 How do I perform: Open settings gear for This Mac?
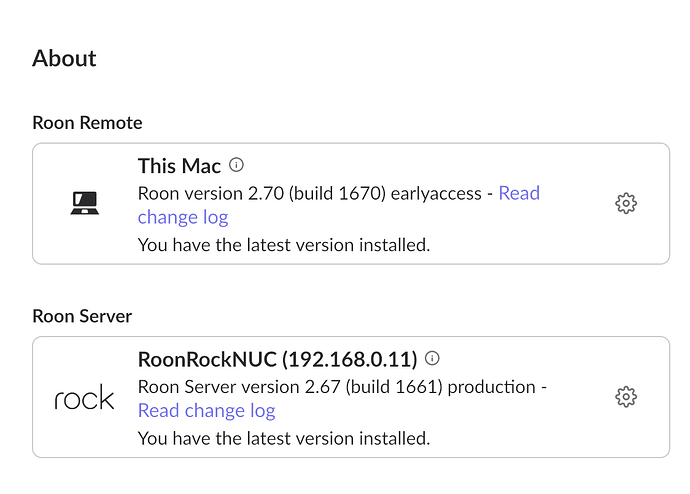(626, 203)
